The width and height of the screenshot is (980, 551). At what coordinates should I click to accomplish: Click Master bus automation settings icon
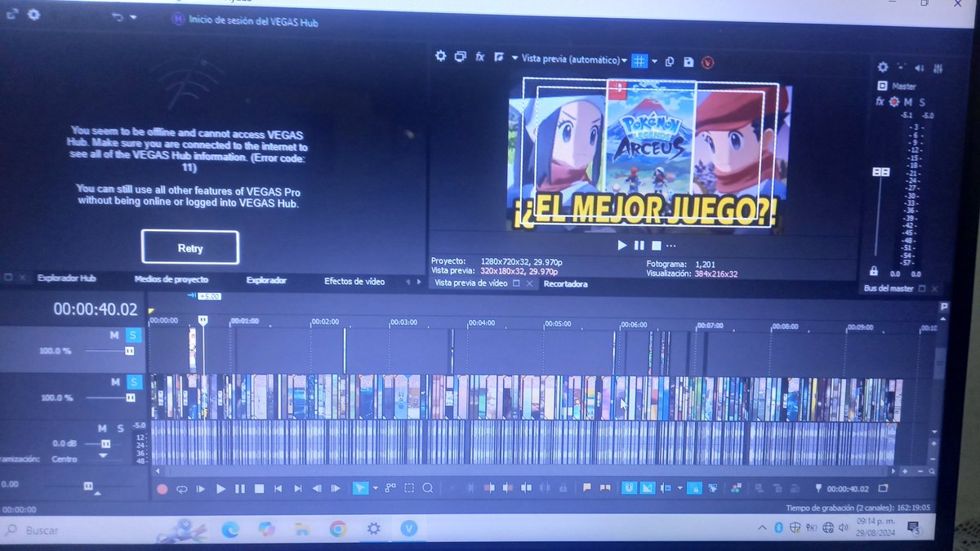tap(894, 102)
